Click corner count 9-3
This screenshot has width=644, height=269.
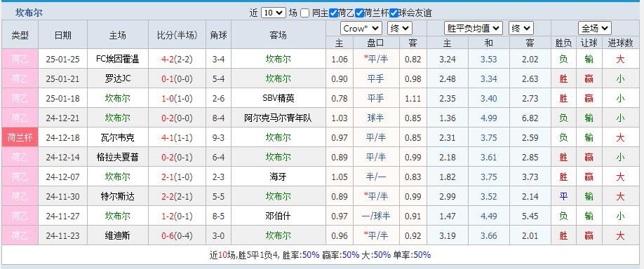[x=218, y=138]
